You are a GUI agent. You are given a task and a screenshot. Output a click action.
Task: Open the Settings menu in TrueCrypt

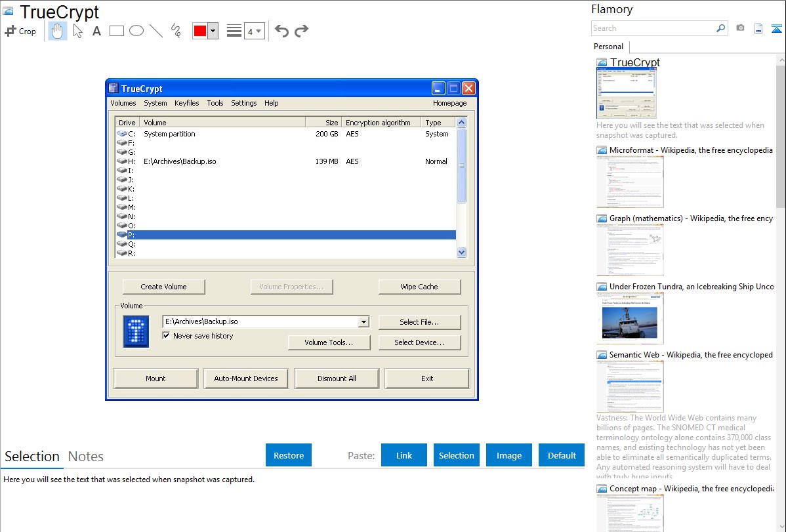pyautogui.click(x=243, y=103)
